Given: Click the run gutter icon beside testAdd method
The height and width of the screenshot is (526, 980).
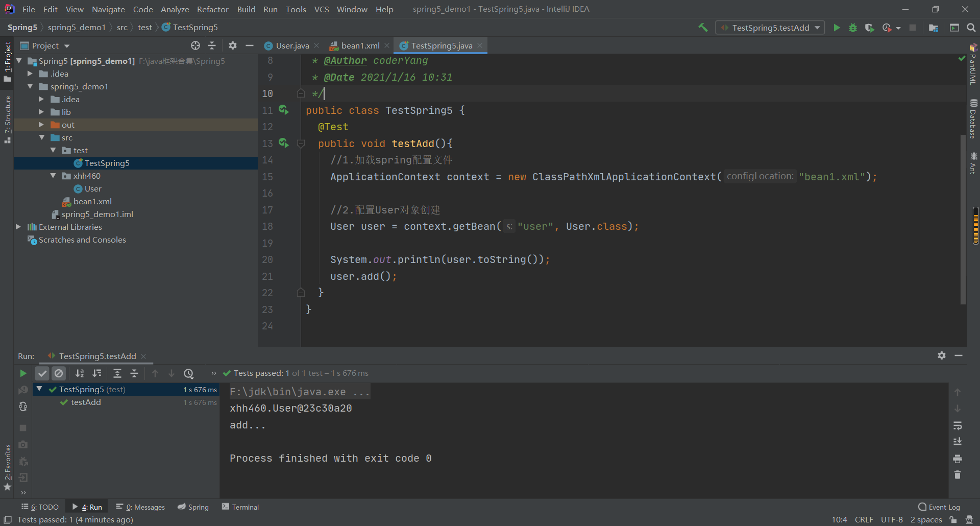Looking at the screenshot, I should (x=284, y=143).
